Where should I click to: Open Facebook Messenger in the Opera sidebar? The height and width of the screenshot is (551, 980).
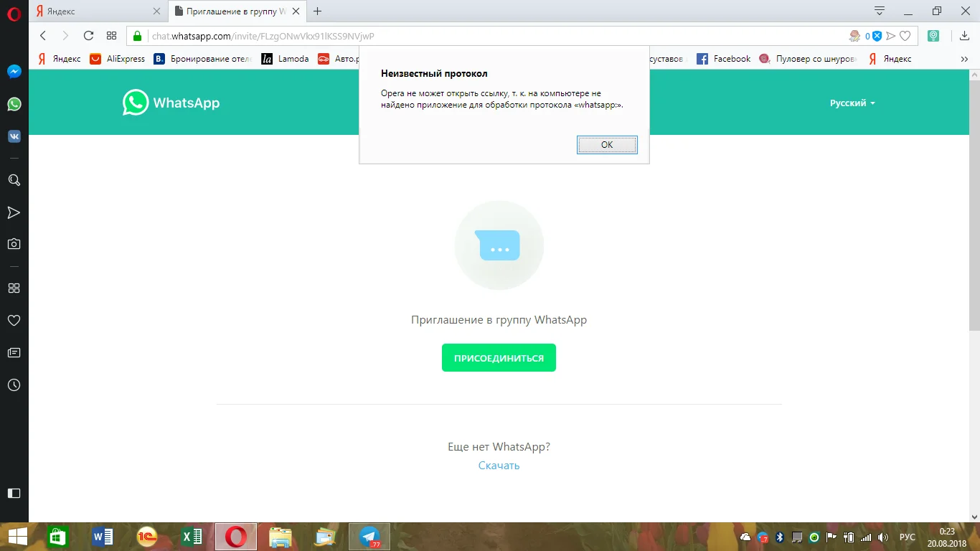coord(14,72)
